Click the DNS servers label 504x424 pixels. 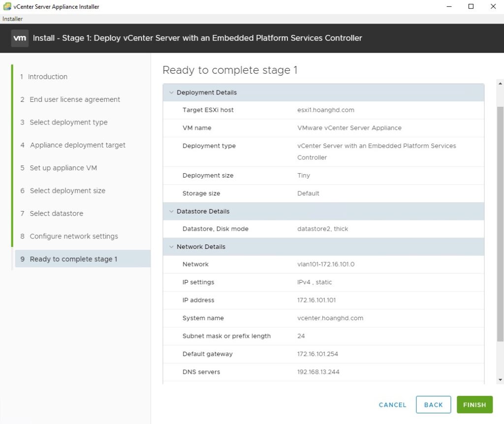[201, 372]
